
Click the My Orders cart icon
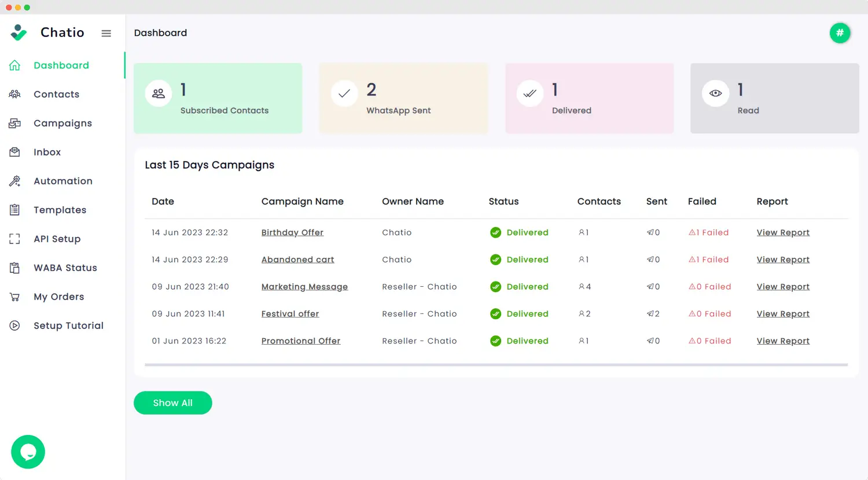pos(15,297)
